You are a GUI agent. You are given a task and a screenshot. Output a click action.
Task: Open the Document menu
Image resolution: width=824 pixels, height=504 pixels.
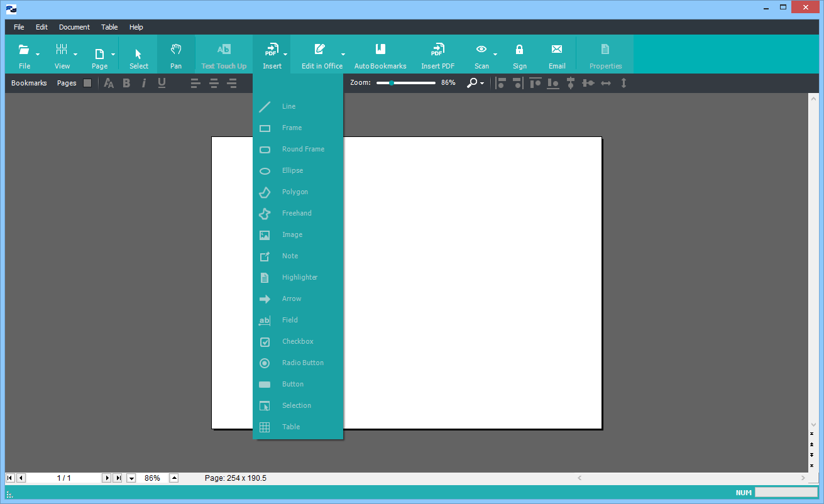pos(74,27)
